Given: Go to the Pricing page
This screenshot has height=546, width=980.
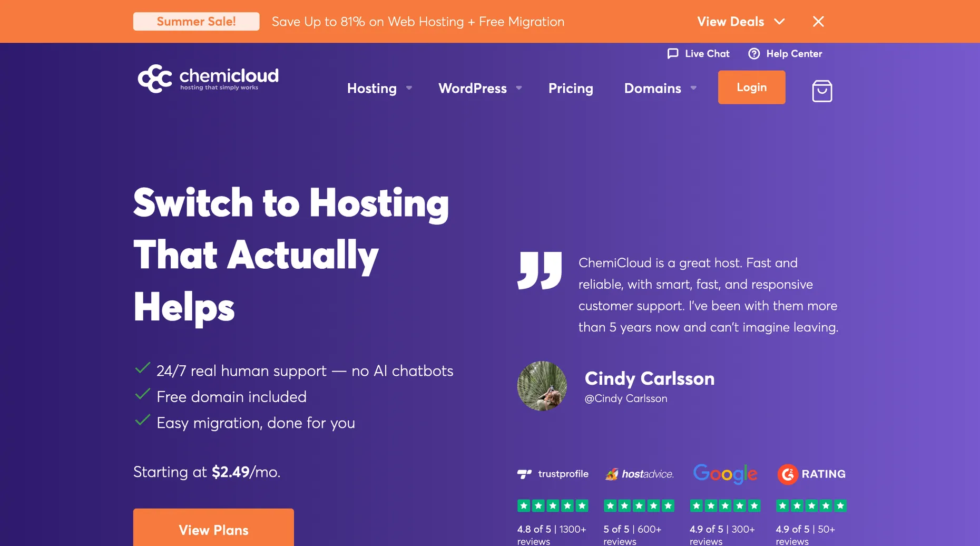Looking at the screenshot, I should click(x=571, y=88).
